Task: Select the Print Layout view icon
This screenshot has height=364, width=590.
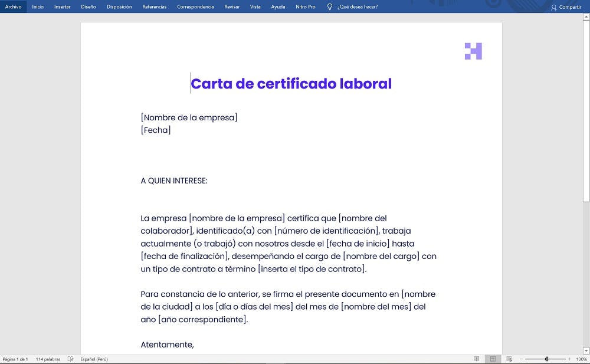Action: [492, 359]
